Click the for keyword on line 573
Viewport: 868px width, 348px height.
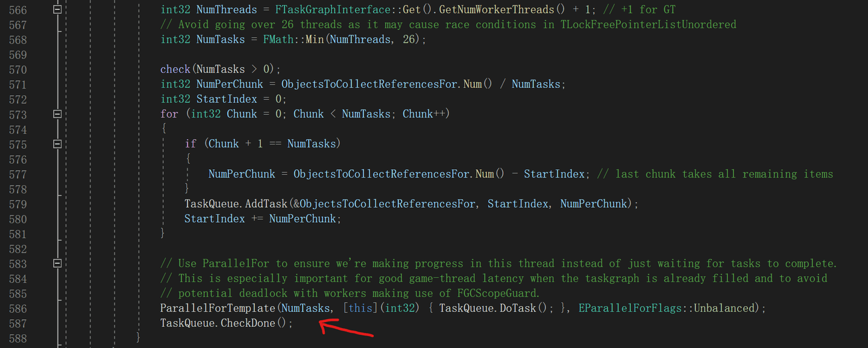[169, 114]
